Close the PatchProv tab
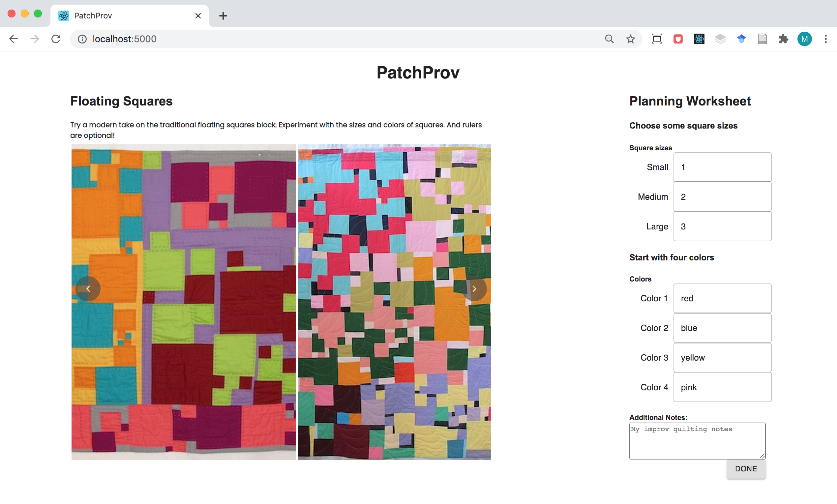Viewport: 837px width, 504px height. coord(198,15)
